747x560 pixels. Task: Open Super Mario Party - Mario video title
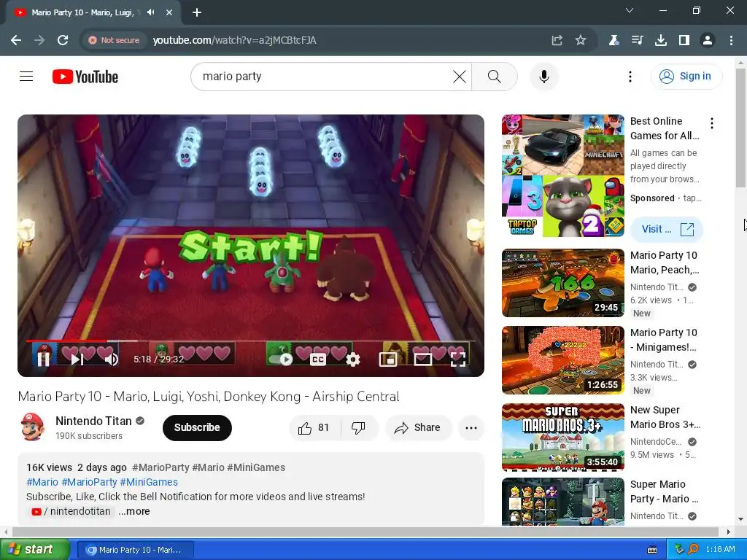(x=664, y=491)
